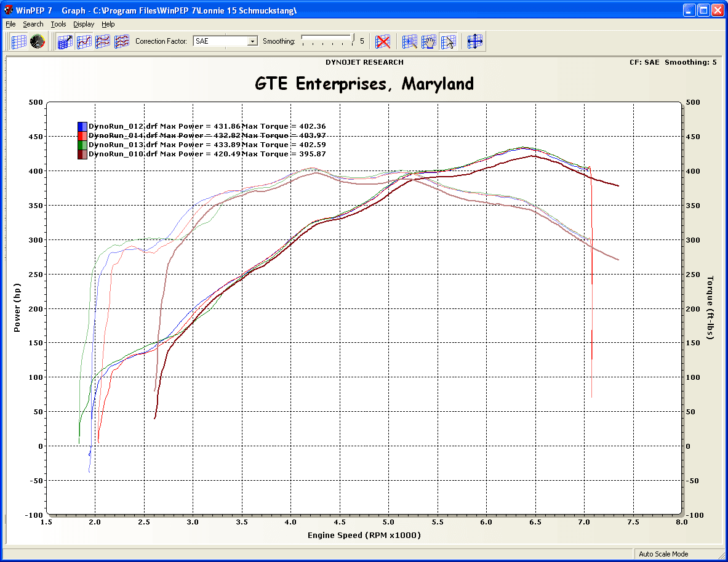This screenshot has width=728, height=562.
Task: Click the auto scale arrows icon
Action: 475,41
